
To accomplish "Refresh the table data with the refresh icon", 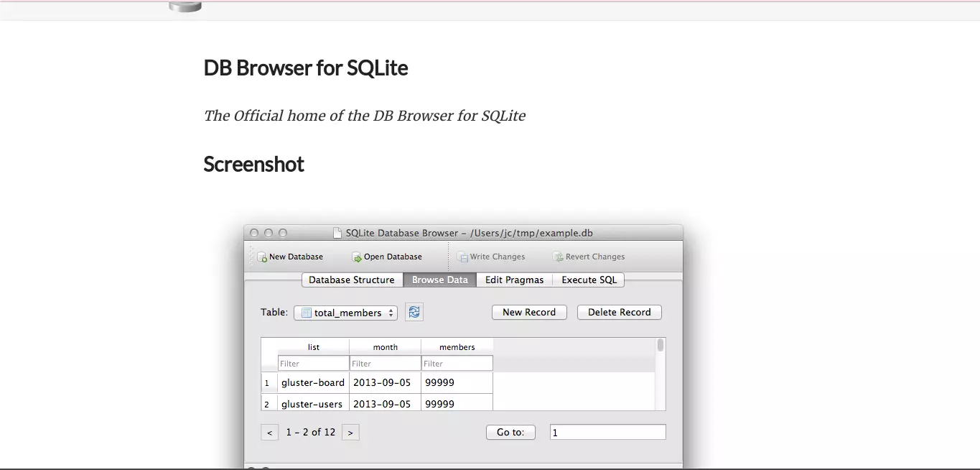I will [414, 312].
